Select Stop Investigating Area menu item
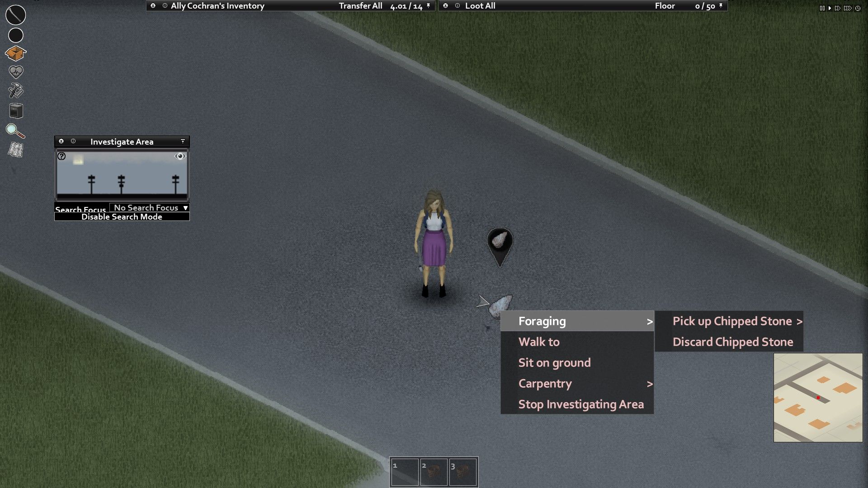Viewport: 868px width, 488px height. point(581,404)
